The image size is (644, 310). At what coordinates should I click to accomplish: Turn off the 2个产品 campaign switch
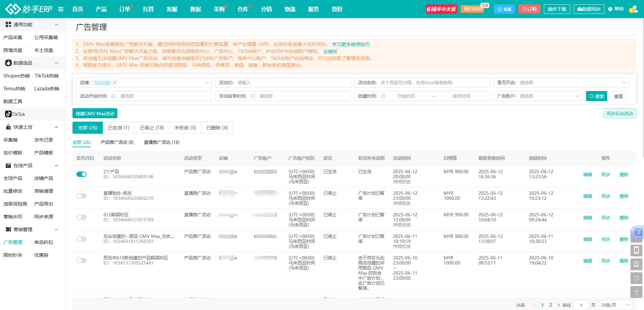point(82,174)
